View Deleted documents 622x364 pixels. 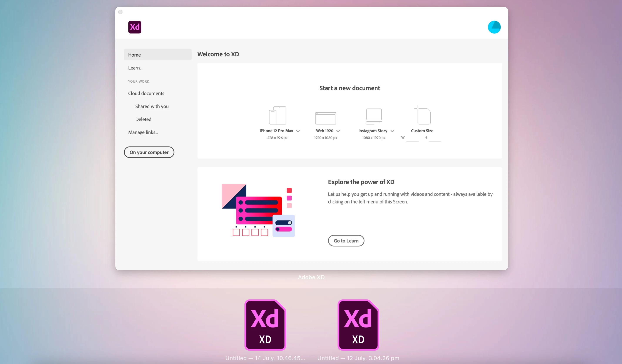pyautogui.click(x=143, y=119)
